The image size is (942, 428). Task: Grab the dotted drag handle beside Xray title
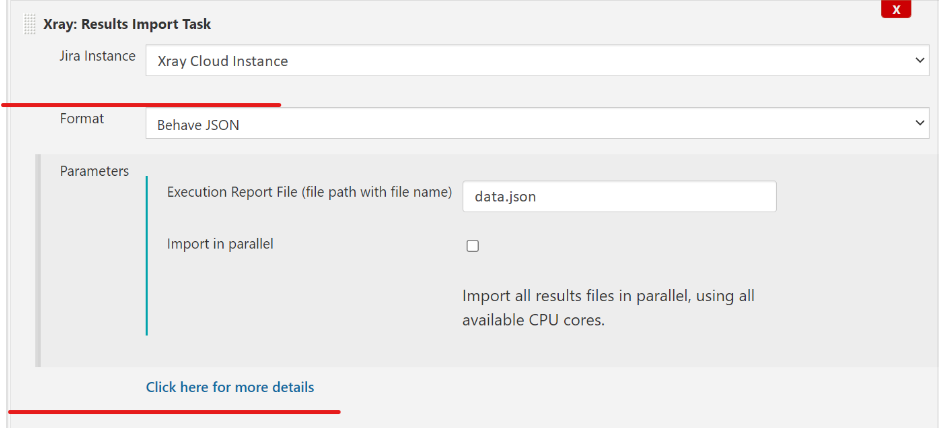[29, 25]
